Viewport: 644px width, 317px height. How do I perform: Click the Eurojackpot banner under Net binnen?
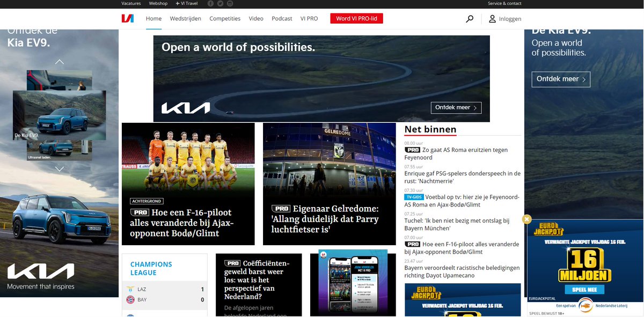point(463,300)
